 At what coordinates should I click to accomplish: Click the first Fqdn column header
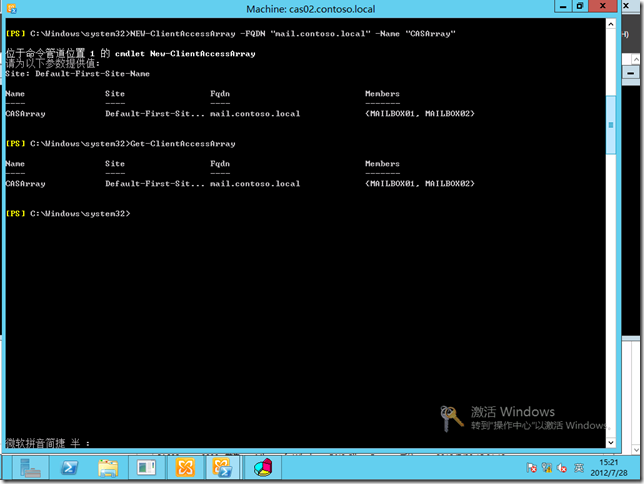[220, 94]
